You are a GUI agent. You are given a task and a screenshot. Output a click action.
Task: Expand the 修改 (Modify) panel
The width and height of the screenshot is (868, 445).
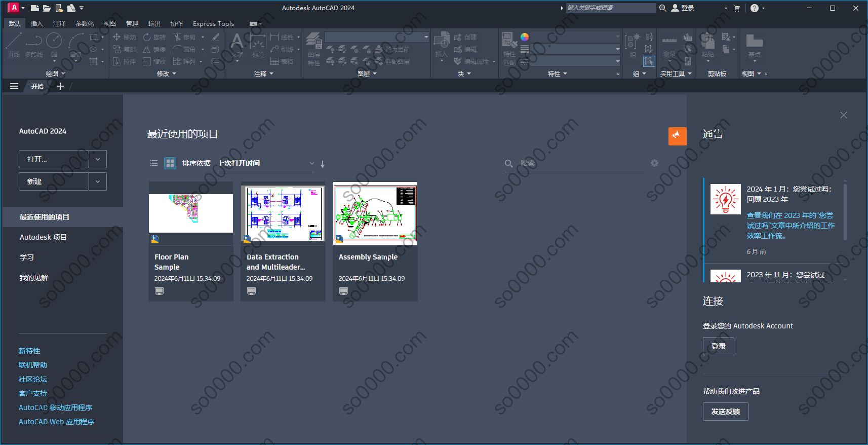click(167, 74)
